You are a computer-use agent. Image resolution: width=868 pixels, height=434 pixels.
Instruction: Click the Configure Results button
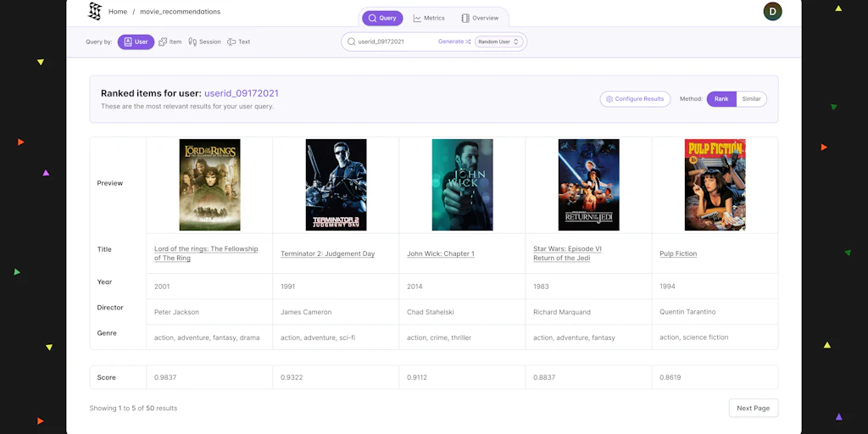click(635, 99)
